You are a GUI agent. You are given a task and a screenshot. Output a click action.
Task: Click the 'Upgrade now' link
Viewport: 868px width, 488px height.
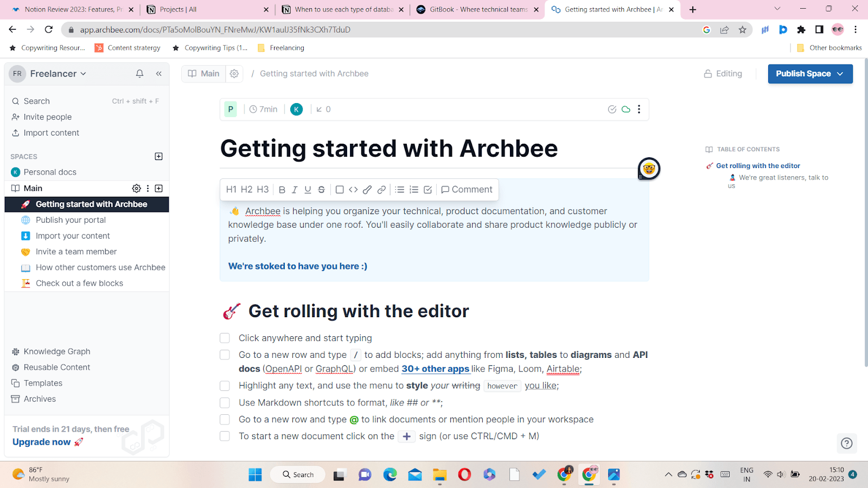pyautogui.click(x=42, y=442)
